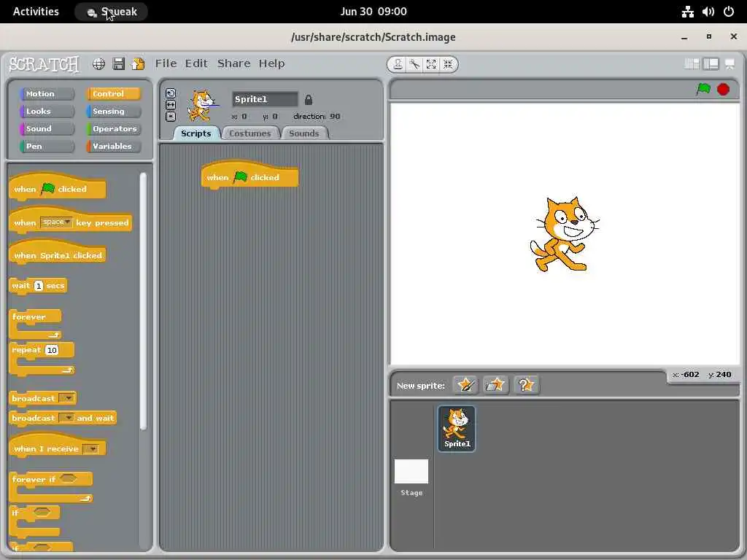Click the wait block seconds value field

(39, 286)
